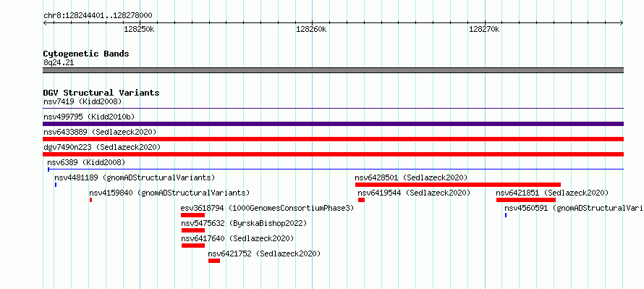Open nsv6417640 (Sedlazeck2020) label
The width and height of the screenshot is (644, 289).
click(x=238, y=238)
